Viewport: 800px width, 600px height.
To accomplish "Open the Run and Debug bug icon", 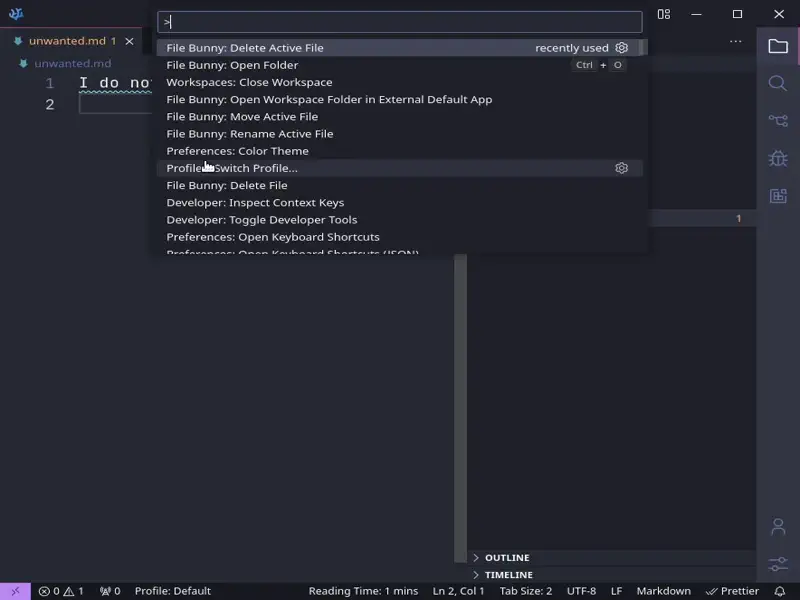I will [x=778, y=158].
